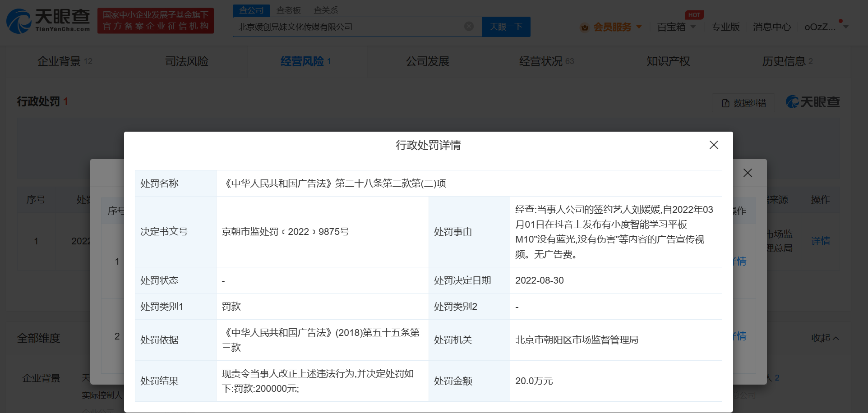This screenshot has width=868, height=413.
Task: Open the message center link
Action: pos(771,27)
